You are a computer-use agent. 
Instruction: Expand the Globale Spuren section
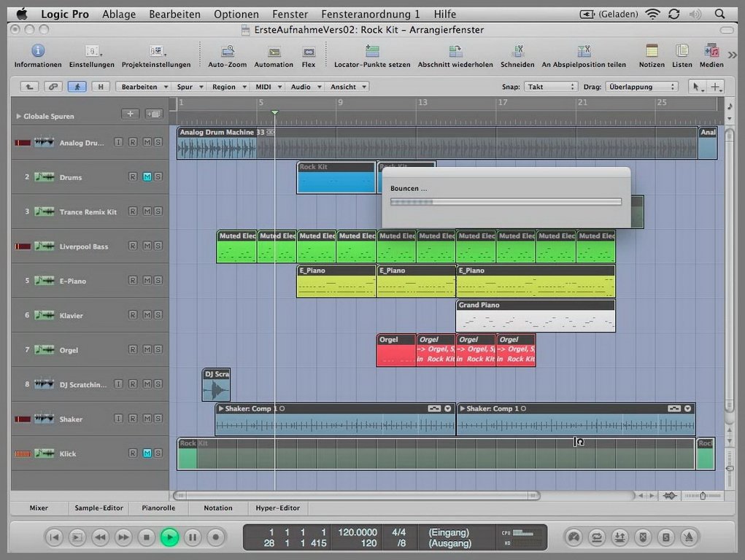coord(18,116)
